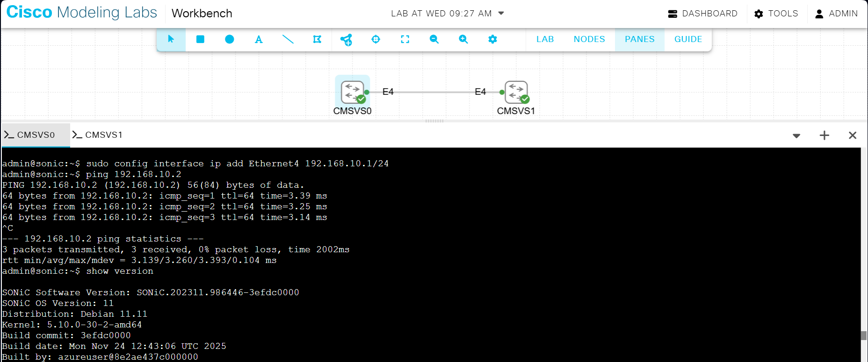Click the ping statistics summary line
This screenshot has height=362, width=868.
point(176,249)
